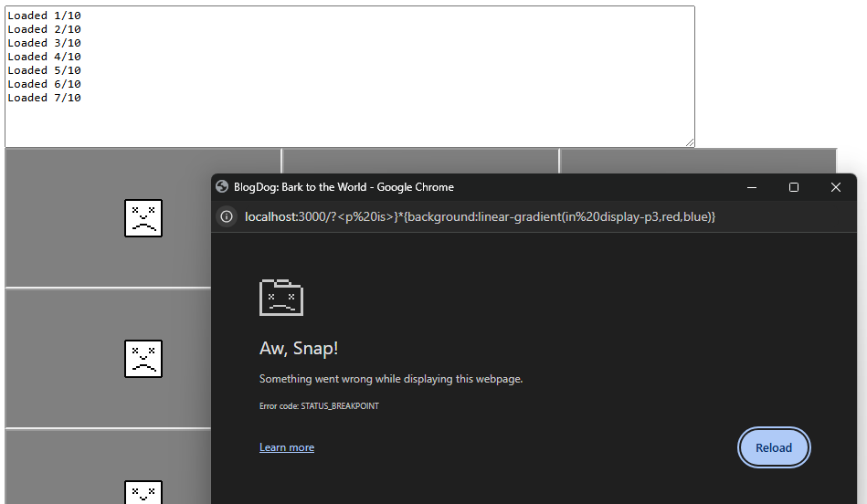Click the 'Loaded 6/10' log line
The width and height of the screenshot is (867, 504).
pyautogui.click(x=44, y=84)
